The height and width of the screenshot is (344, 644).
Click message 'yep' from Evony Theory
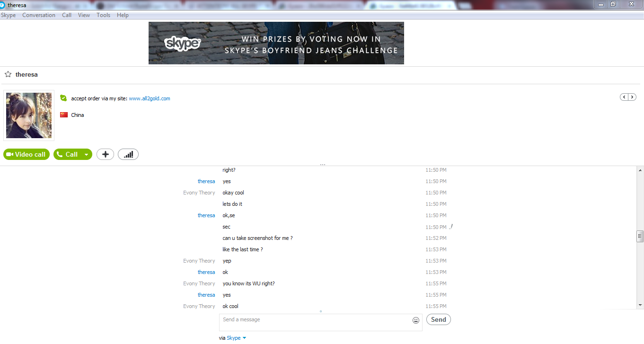click(x=227, y=261)
